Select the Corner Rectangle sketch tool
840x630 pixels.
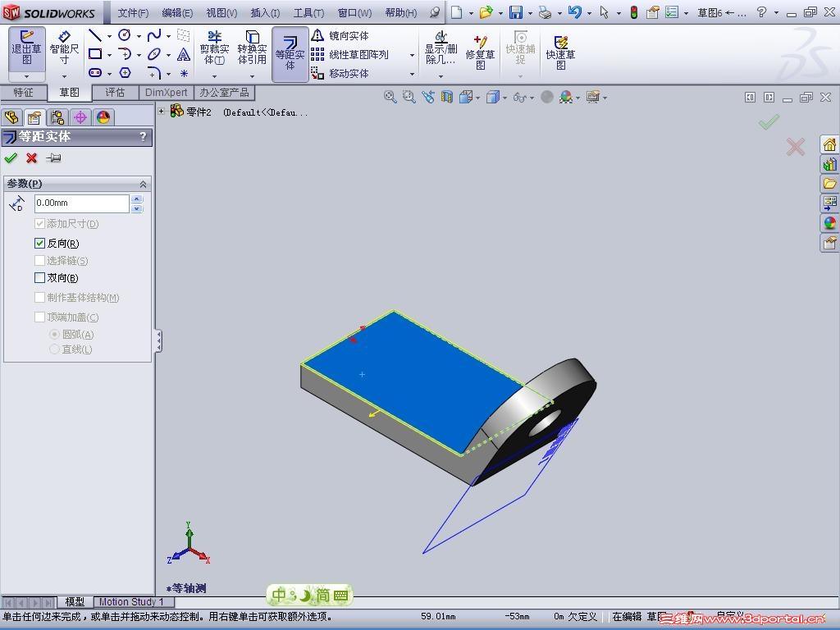[x=95, y=54]
